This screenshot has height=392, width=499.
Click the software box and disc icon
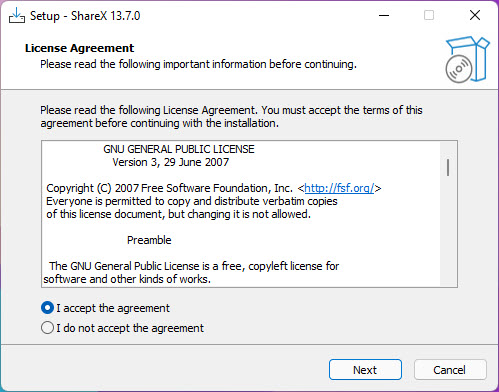pyautogui.click(x=467, y=59)
